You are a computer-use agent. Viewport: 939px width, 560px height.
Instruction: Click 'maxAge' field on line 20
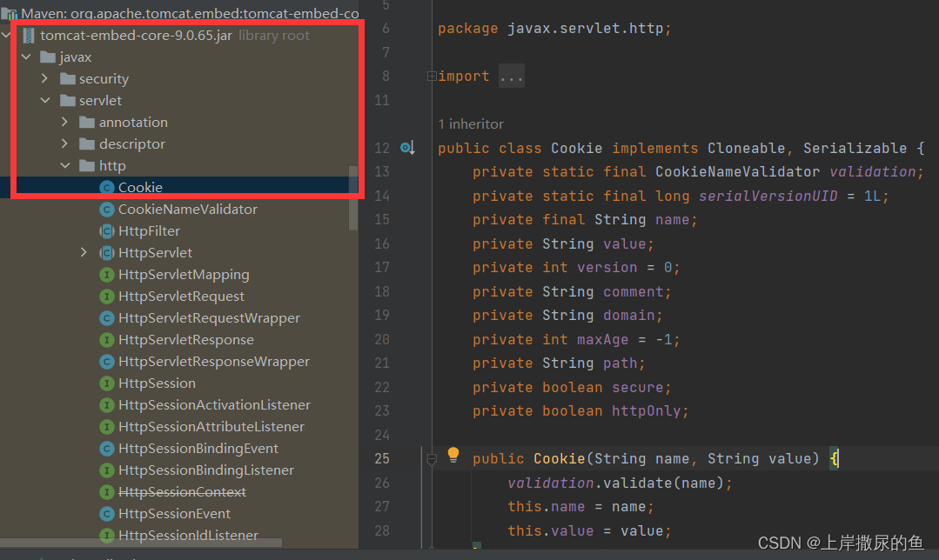[x=602, y=339]
